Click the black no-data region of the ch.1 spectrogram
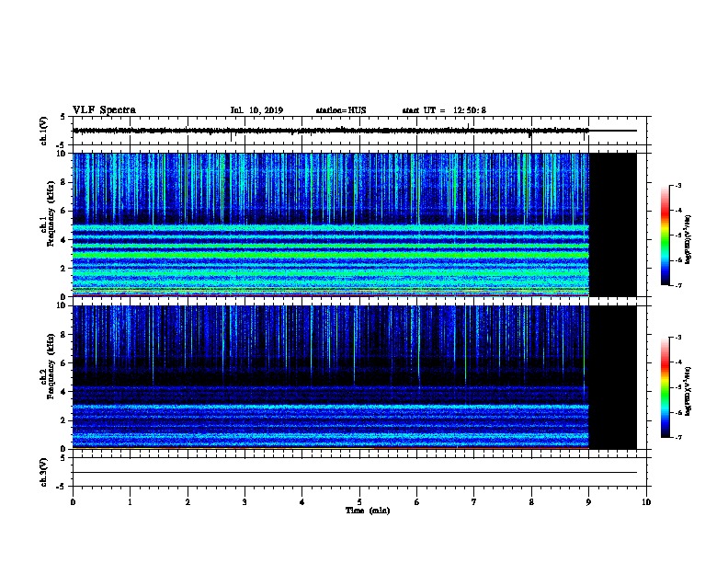This screenshot has width=728, height=563. tap(613, 224)
